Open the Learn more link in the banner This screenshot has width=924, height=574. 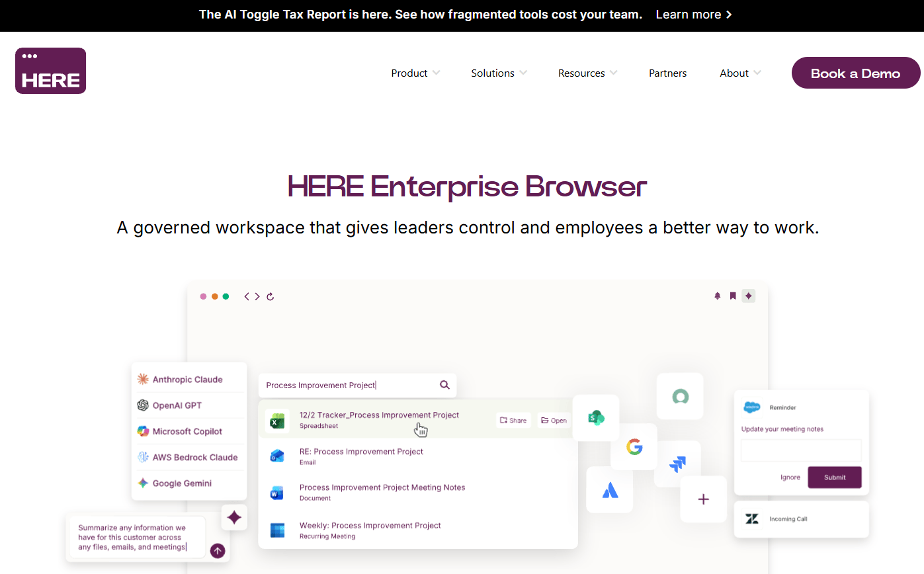(x=694, y=15)
